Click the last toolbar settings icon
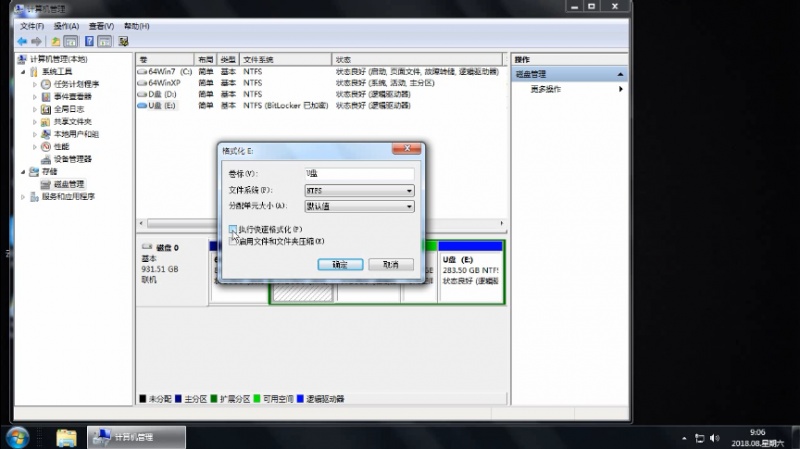Image resolution: width=800 pixels, height=449 pixels. (123, 41)
